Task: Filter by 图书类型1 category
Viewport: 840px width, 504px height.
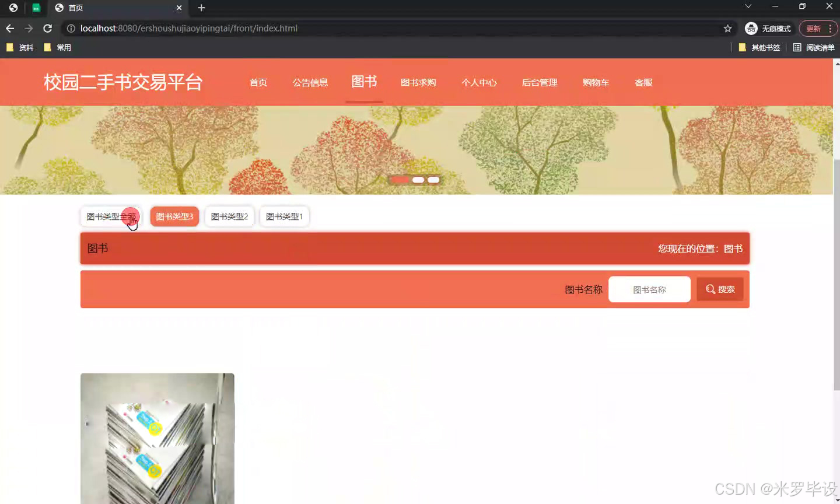Action: point(284,216)
